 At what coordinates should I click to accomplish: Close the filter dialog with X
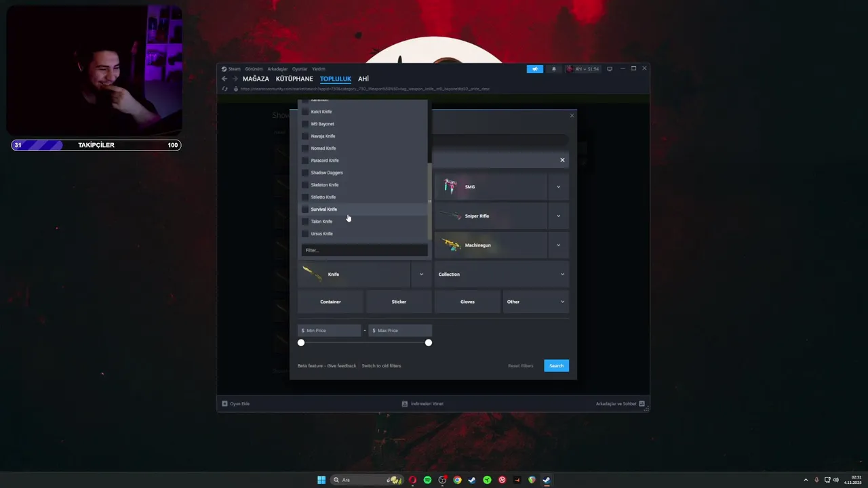(572, 116)
